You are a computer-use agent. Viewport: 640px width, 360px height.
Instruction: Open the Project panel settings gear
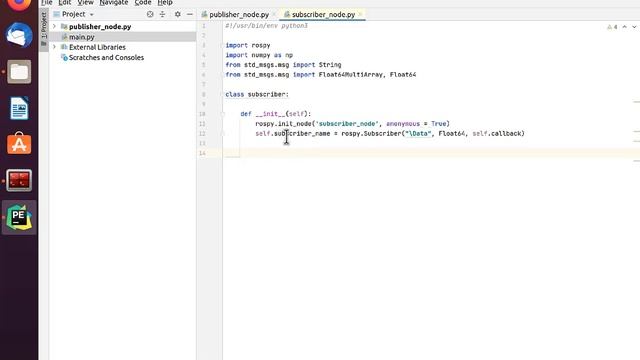tap(178, 14)
